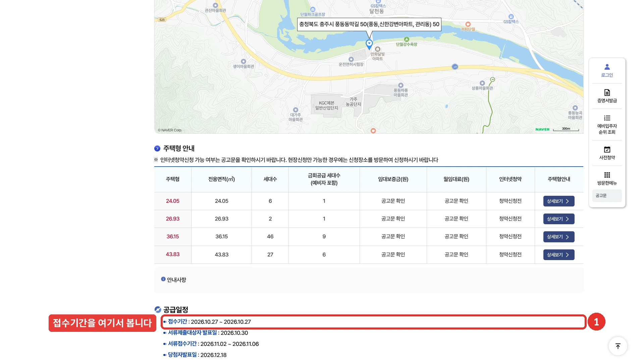Open 증명서발급 document icon
644x362 pixels.
pos(607,93)
